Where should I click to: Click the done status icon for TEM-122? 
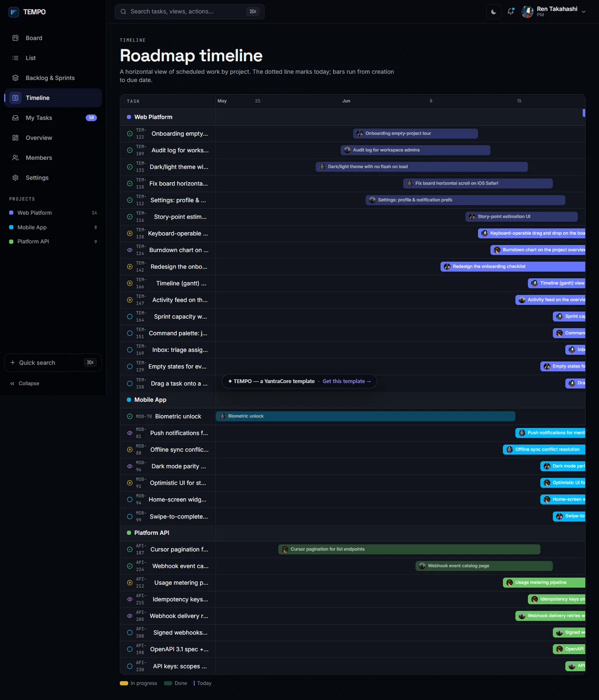[x=130, y=134]
